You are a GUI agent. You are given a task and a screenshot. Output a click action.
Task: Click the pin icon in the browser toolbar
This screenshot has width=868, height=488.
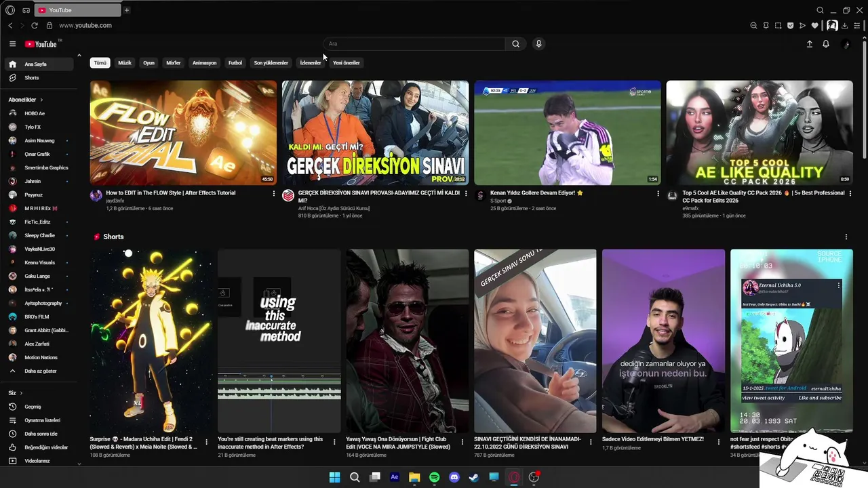(766, 26)
